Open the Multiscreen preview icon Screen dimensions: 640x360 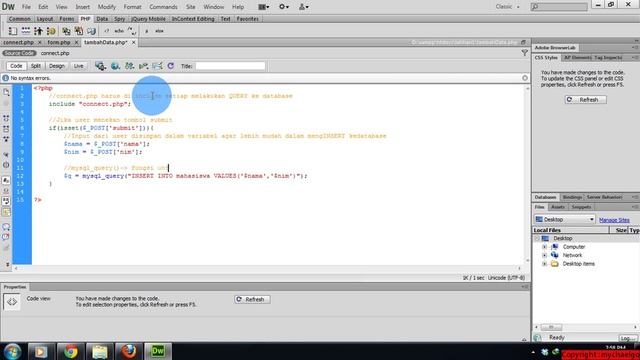pyautogui.click(x=100, y=66)
